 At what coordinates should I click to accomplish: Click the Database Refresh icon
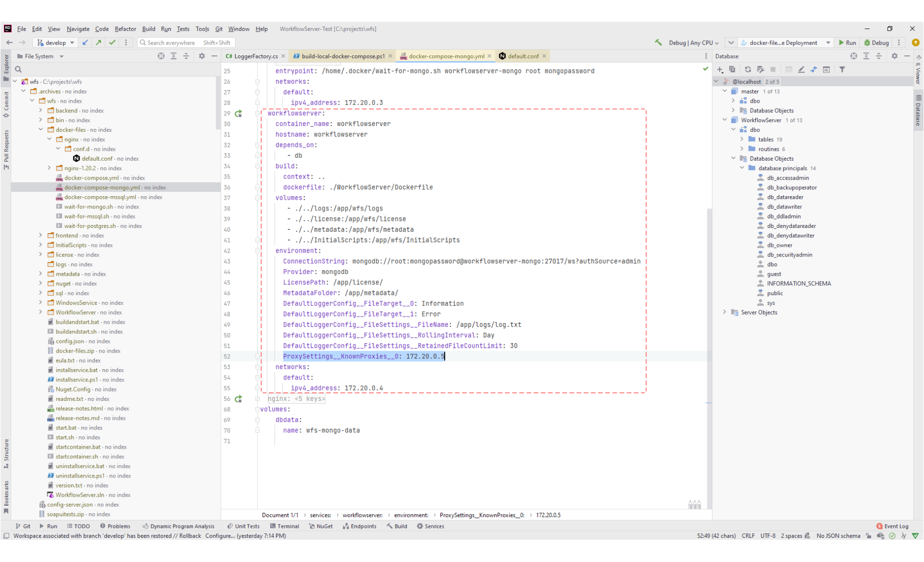[x=748, y=70]
